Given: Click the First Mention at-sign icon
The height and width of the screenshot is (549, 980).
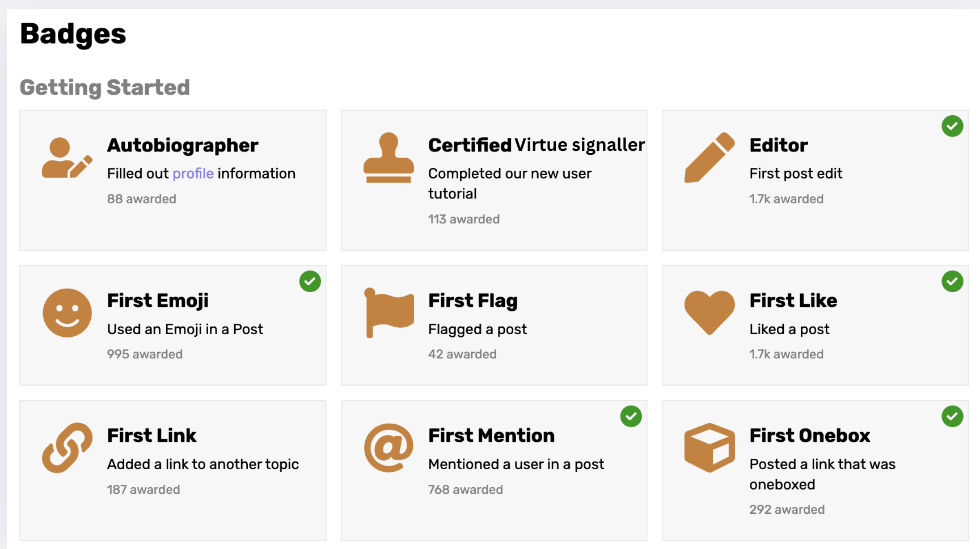Looking at the screenshot, I should point(388,448).
